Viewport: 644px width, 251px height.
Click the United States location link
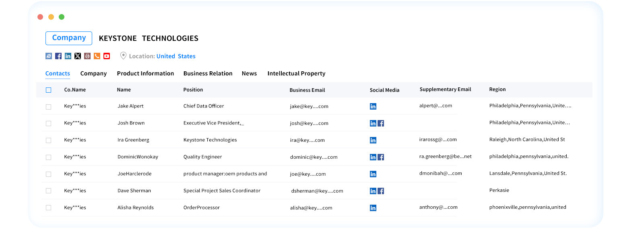176,56
